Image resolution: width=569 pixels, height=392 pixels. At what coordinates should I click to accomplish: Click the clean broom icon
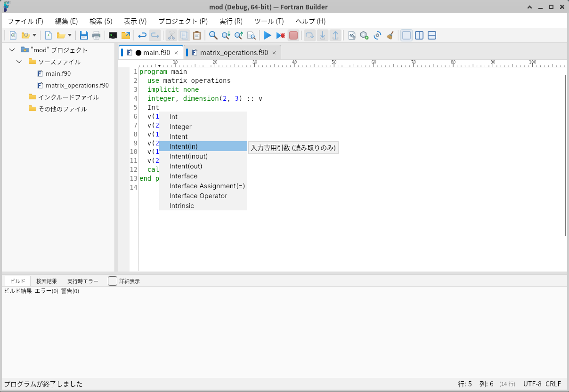coord(390,35)
